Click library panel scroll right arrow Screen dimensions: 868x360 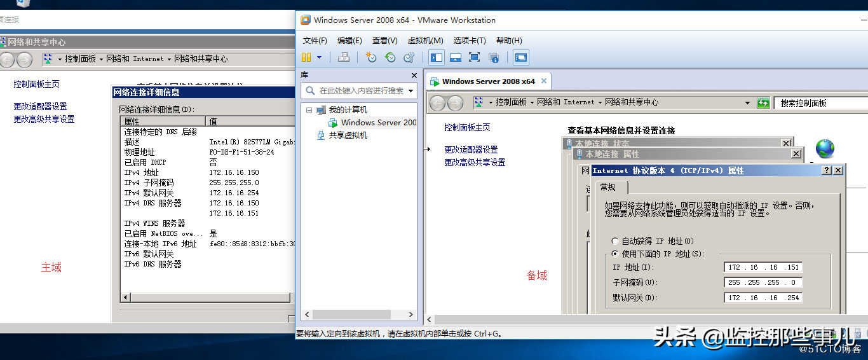(x=412, y=314)
